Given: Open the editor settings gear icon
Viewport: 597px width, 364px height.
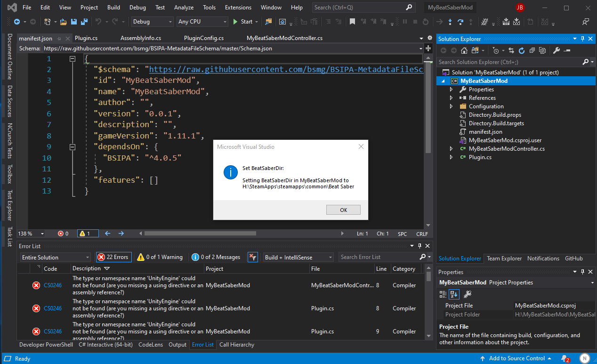Looking at the screenshot, I should [429, 38].
